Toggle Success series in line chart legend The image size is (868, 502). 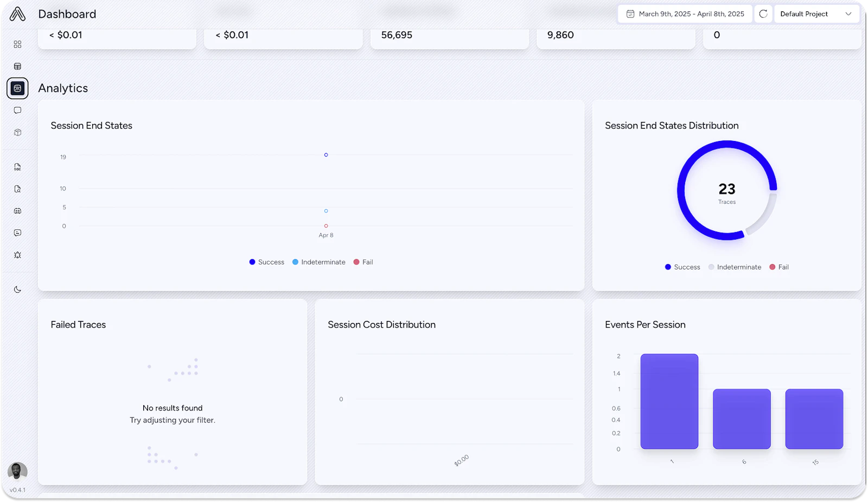tap(267, 262)
